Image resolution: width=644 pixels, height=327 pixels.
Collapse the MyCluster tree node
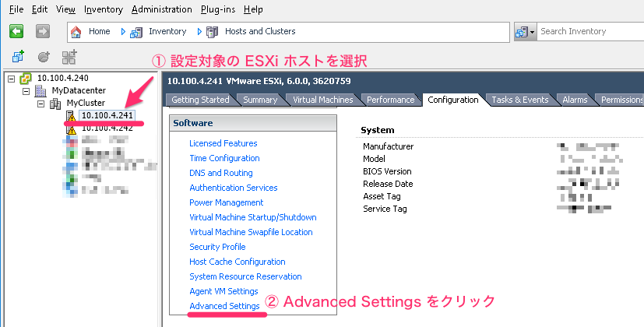pos(41,104)
